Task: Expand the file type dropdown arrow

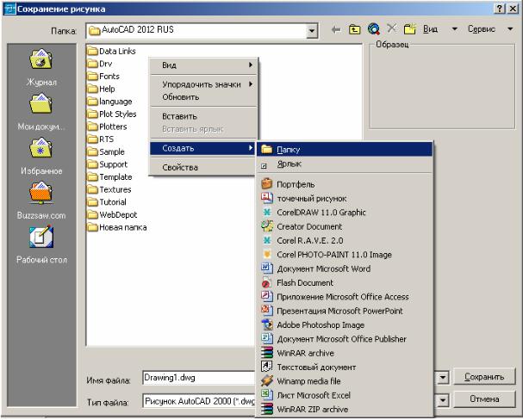Action: (442, 400)
